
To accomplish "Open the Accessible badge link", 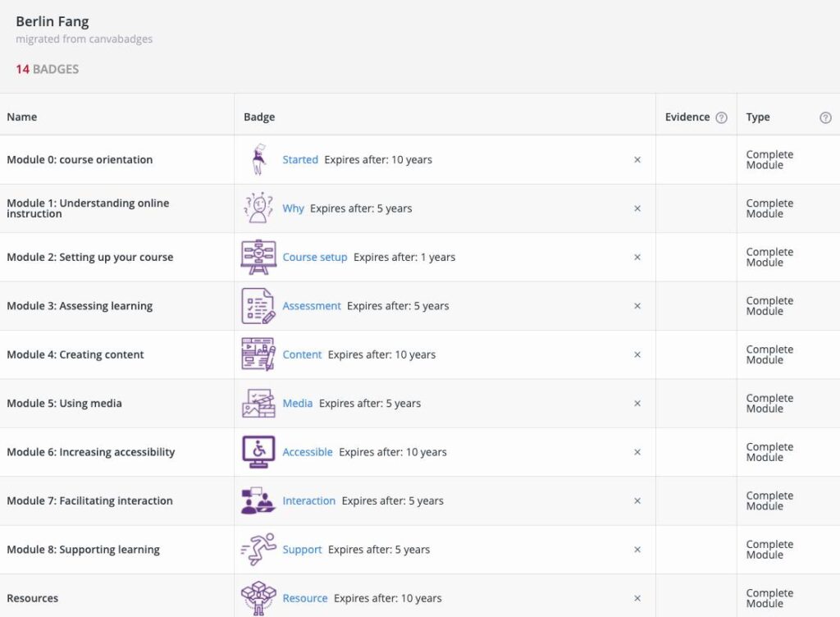I will [x=308, y=452].
